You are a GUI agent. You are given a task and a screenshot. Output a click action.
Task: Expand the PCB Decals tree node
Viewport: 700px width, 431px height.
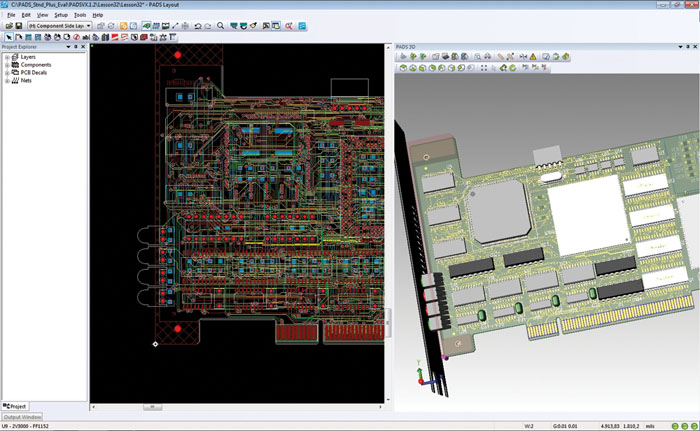click(8, 73)
